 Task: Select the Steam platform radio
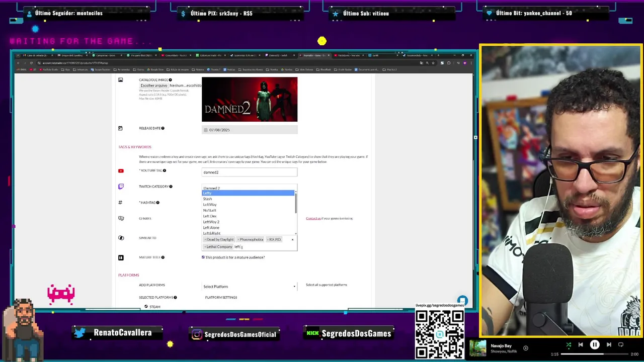click(x=146, y=307)
